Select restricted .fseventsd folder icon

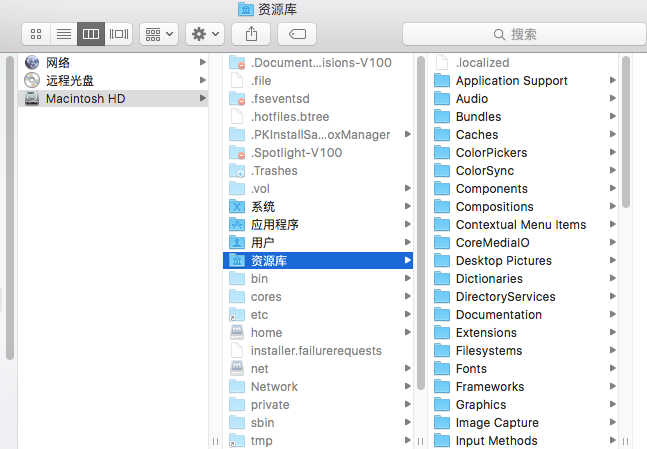[x=237, y=98]
